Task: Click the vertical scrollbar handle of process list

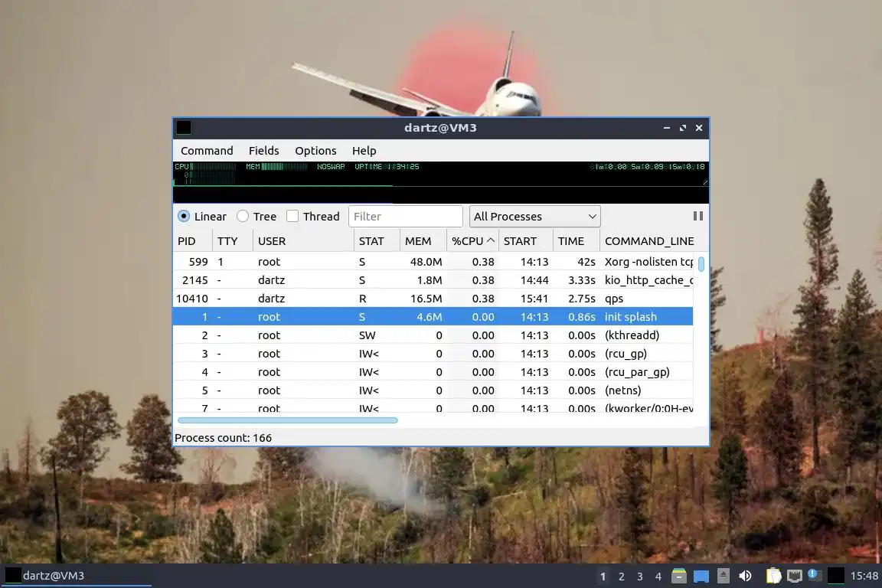Action: 701,263
